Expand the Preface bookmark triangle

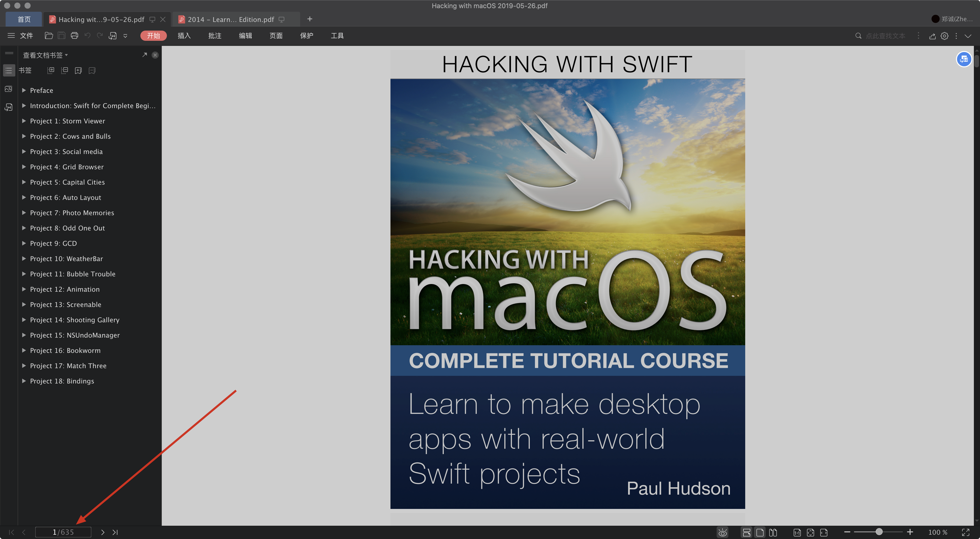coord(24,91)
